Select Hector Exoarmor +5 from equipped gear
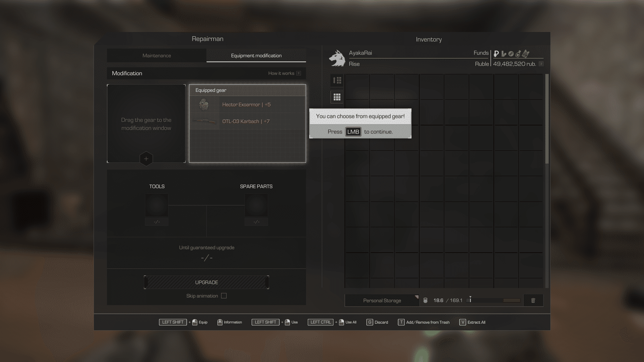The image size is (644, 362). pos(247,105)
